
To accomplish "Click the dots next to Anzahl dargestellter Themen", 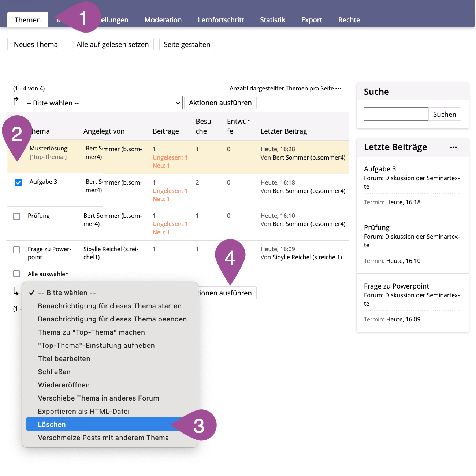I will pos(338,89).
